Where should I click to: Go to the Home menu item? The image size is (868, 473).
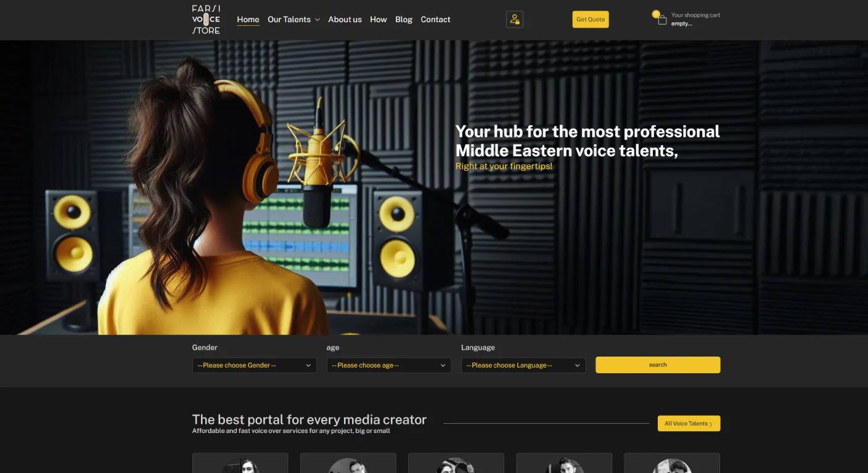248,20
